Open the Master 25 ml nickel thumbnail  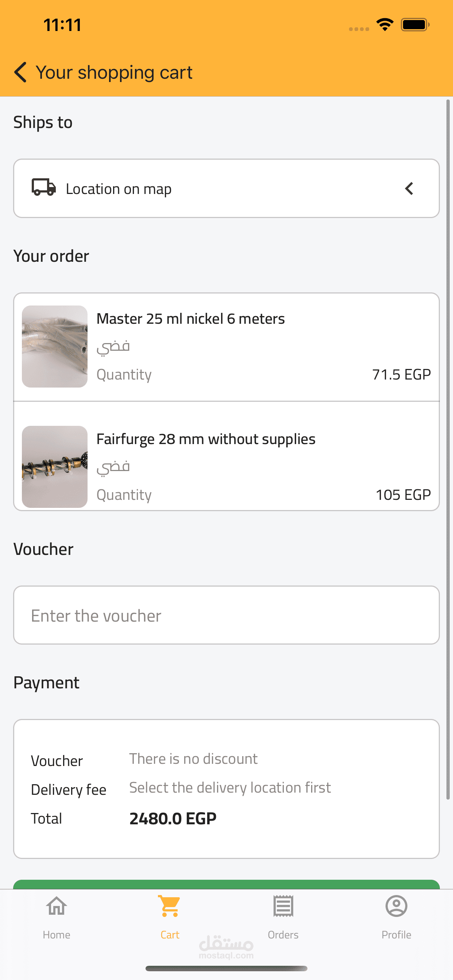(x=55, y=347)
